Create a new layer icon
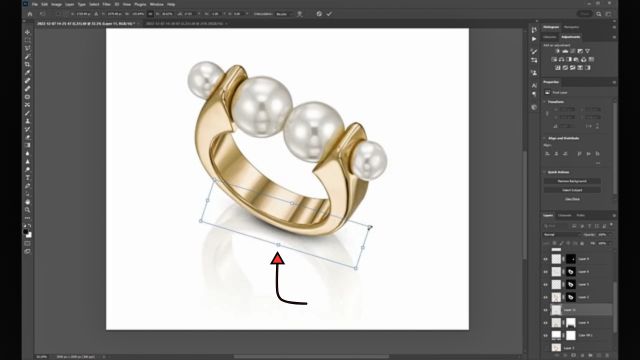Screen dimensions: 640x360 (x=599, y=356)
